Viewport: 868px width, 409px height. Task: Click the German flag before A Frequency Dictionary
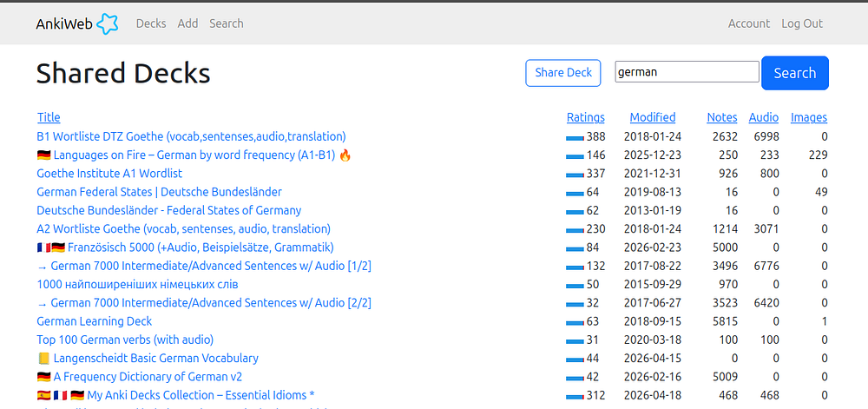(43, 377)
